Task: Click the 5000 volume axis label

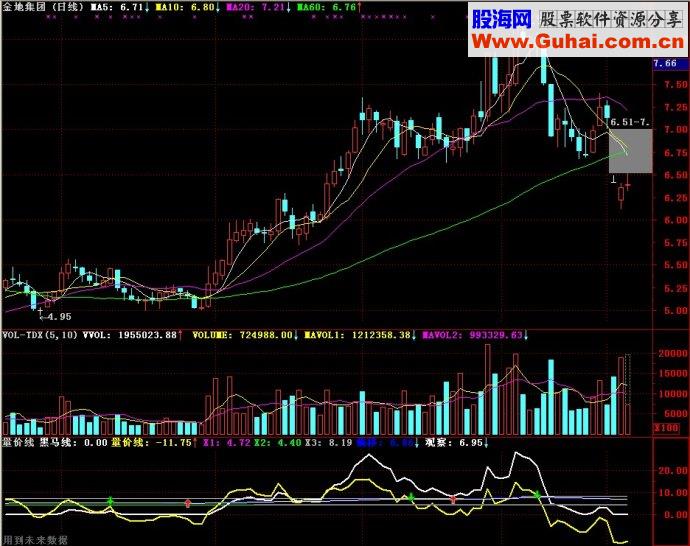Action: [675, 414]
